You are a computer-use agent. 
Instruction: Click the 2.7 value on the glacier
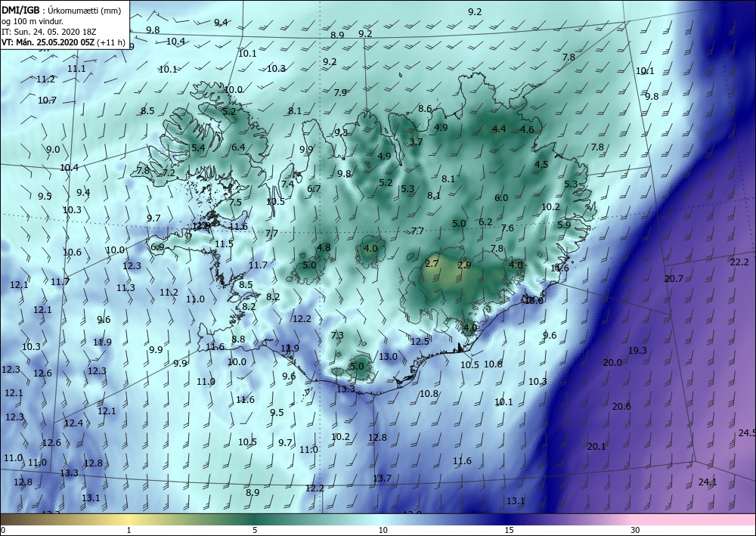click(432, 263)
